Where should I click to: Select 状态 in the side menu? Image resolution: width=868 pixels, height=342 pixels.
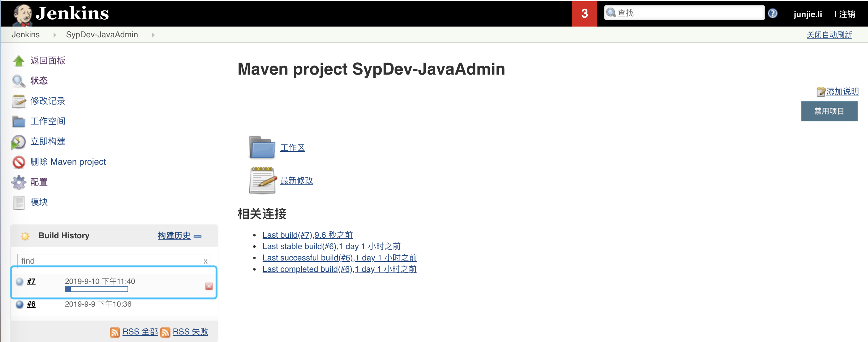(x=39, y=81)
